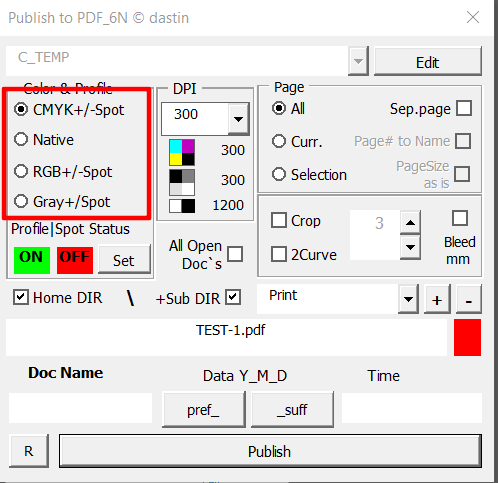
Task: Click the Publish button
Action: click(270, 451)
